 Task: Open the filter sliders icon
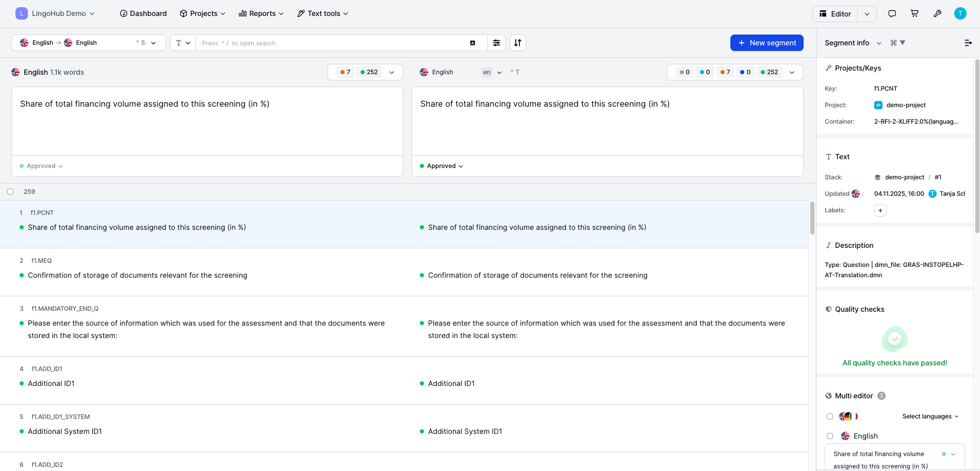point(496,43)
